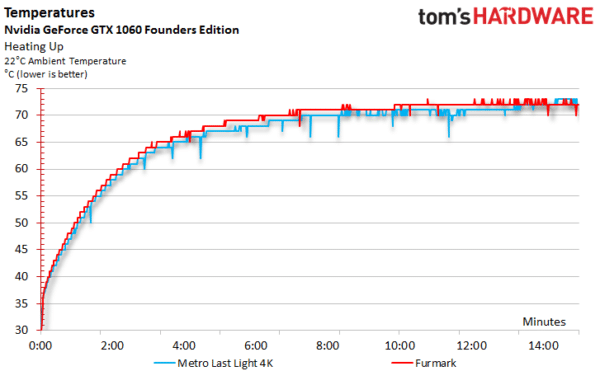
Task: Click the 2:00 x-axis tick label
Action: 112,346
